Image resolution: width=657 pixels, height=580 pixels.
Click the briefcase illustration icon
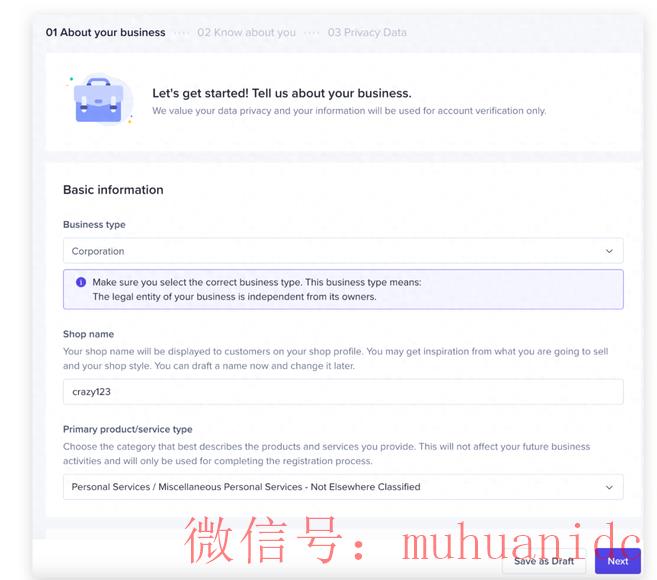point(100,100)
